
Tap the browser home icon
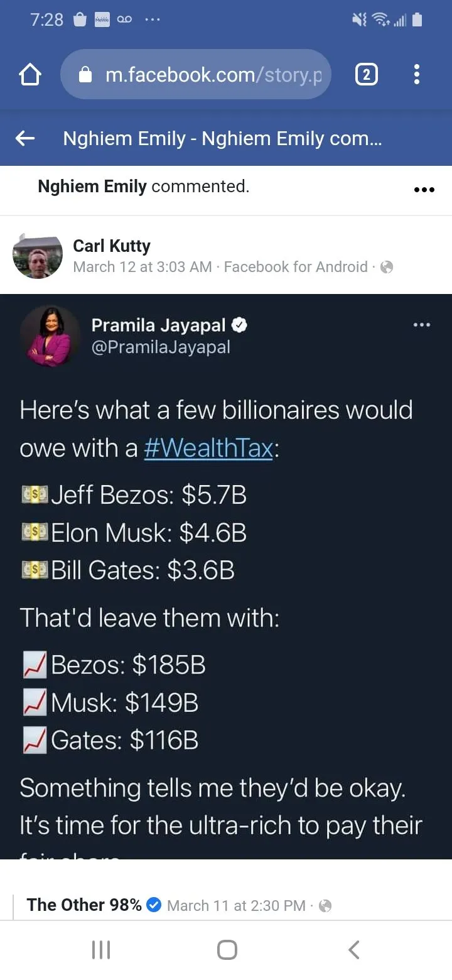click(x=31, y=75)
